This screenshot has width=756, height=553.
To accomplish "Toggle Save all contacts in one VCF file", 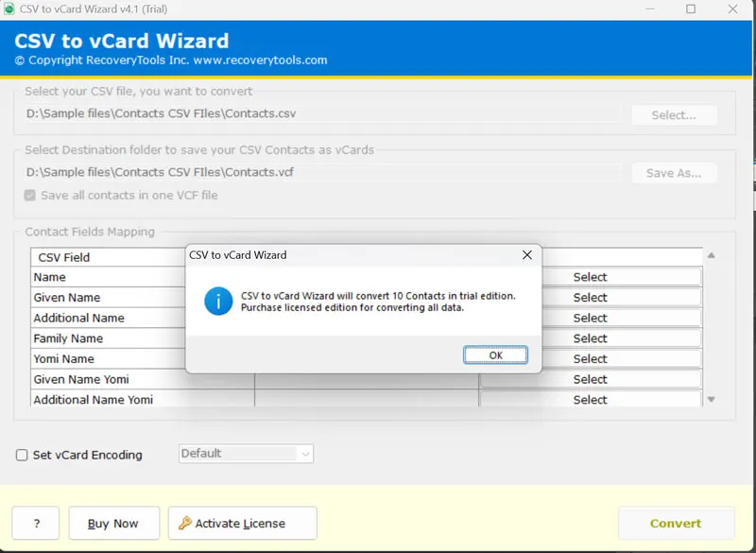I will 30,195.
